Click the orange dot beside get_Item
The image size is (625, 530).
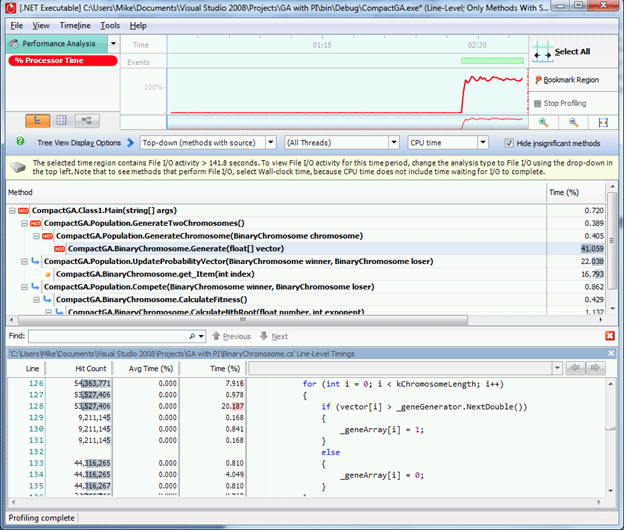point(48,275)
